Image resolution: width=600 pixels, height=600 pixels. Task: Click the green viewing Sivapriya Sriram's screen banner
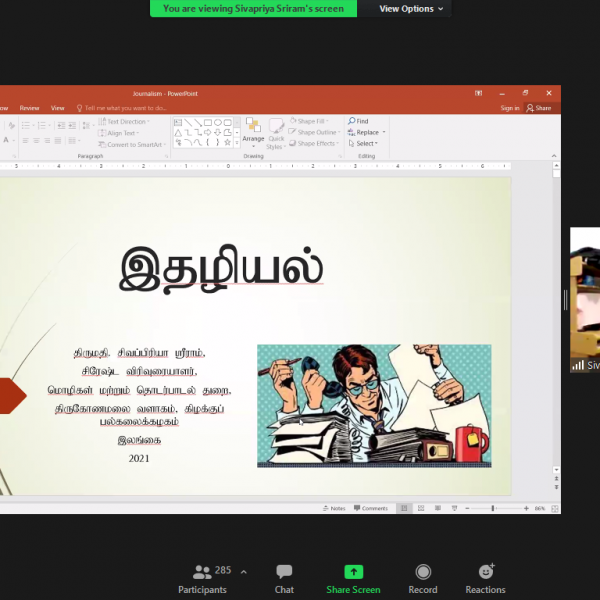[x=253, y=8]
